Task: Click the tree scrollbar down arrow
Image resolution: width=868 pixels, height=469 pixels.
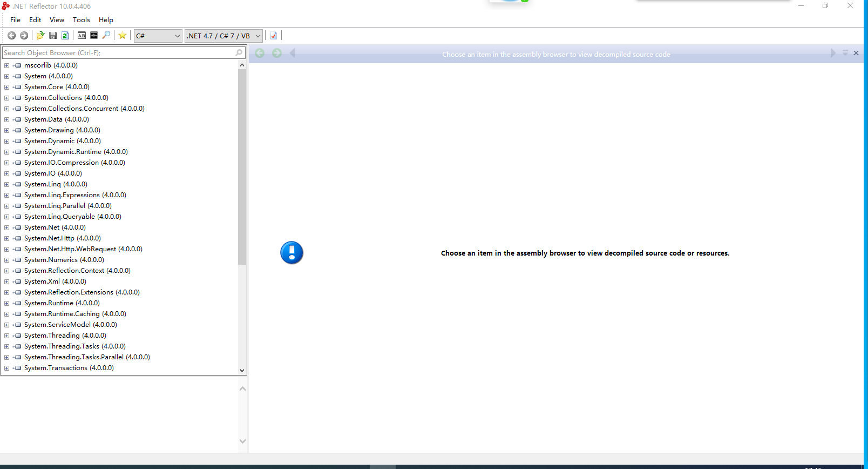Action: pos(242,370)
